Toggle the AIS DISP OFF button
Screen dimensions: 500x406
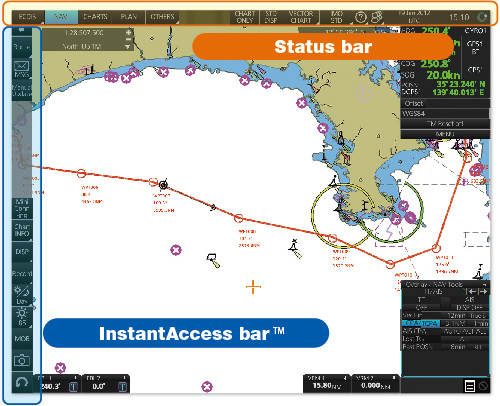[469, 307]
